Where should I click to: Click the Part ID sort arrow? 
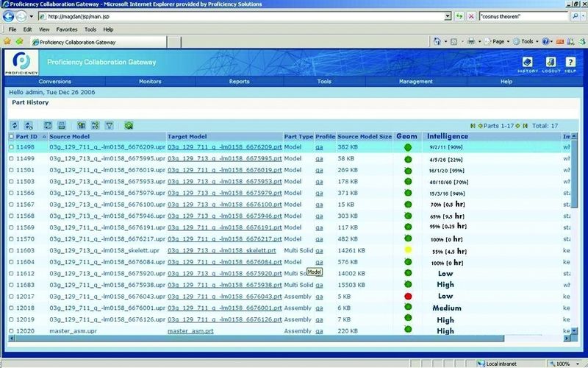44,137
